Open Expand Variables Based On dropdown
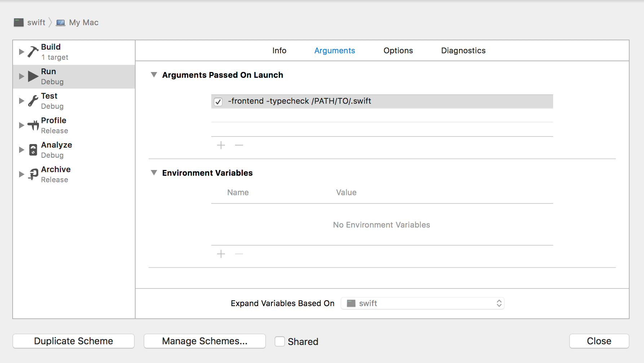 coord(422,303)
